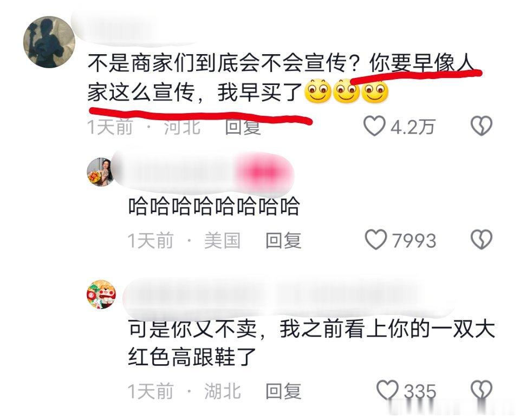
Task: Reply to the 哈哈哈哈 comment from 美国
Action: tap(283, 240)
